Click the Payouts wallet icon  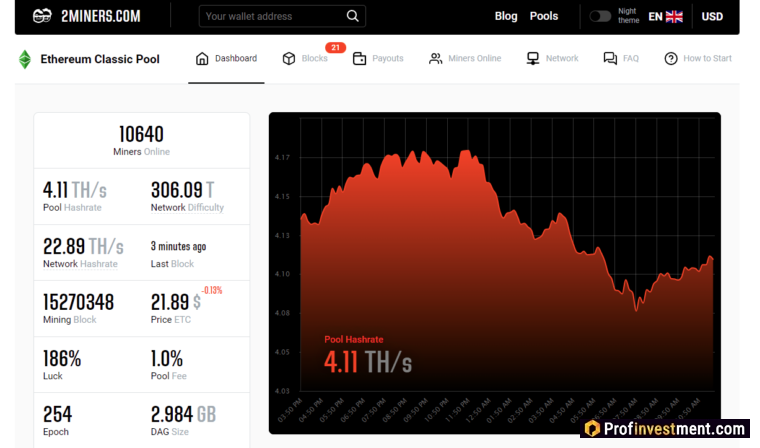[x=359, y=59]
